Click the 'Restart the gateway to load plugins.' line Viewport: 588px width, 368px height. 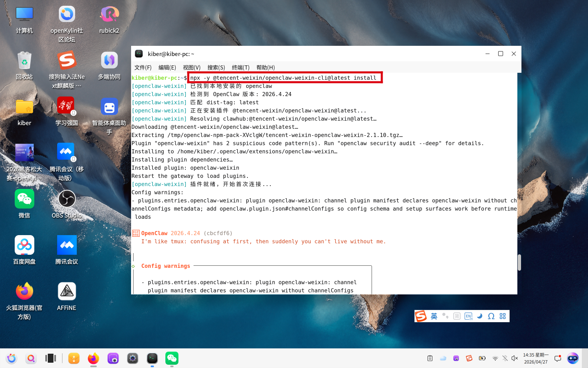tap(190, 176)
